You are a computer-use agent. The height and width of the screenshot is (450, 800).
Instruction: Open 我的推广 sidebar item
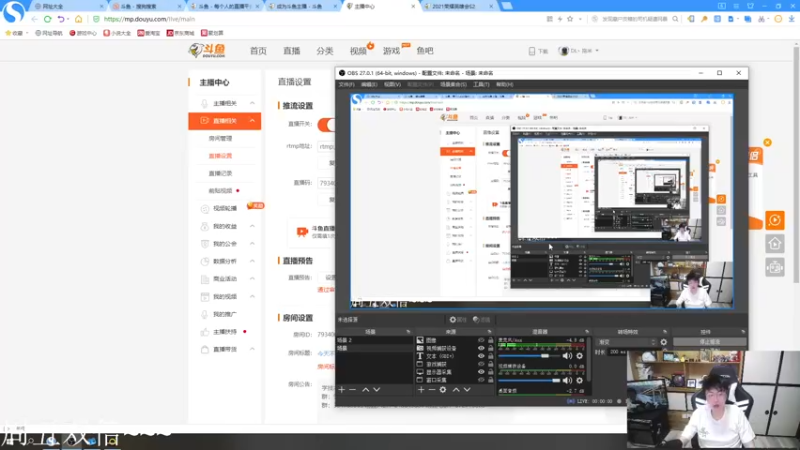tap(225, 314)
